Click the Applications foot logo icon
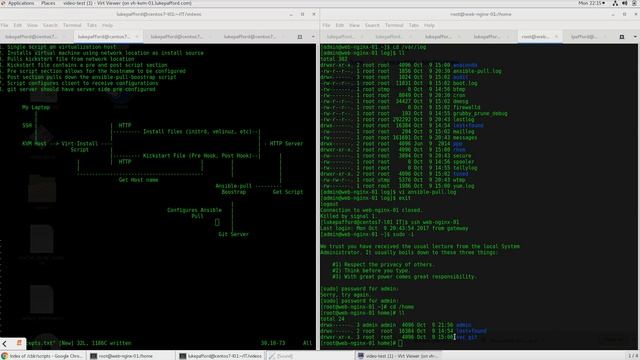 (3, 3)
